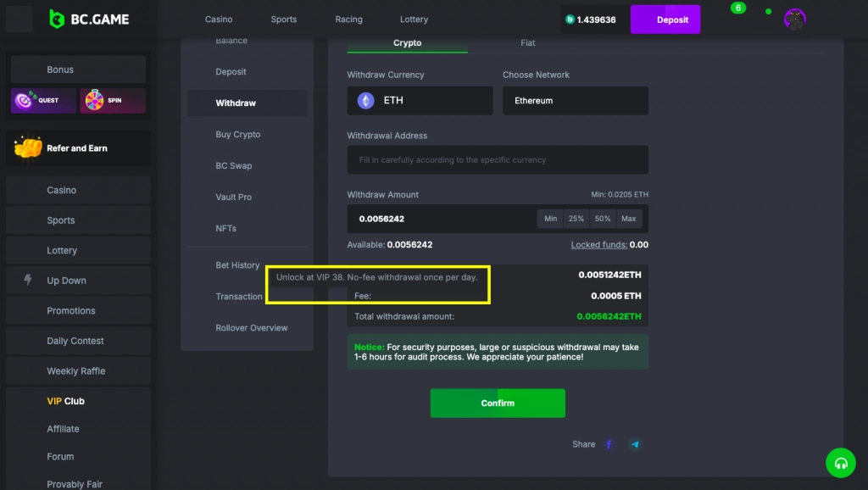Click the purple Deposit button
This screenshot has width=868, height=490.
tap(665, 19)
